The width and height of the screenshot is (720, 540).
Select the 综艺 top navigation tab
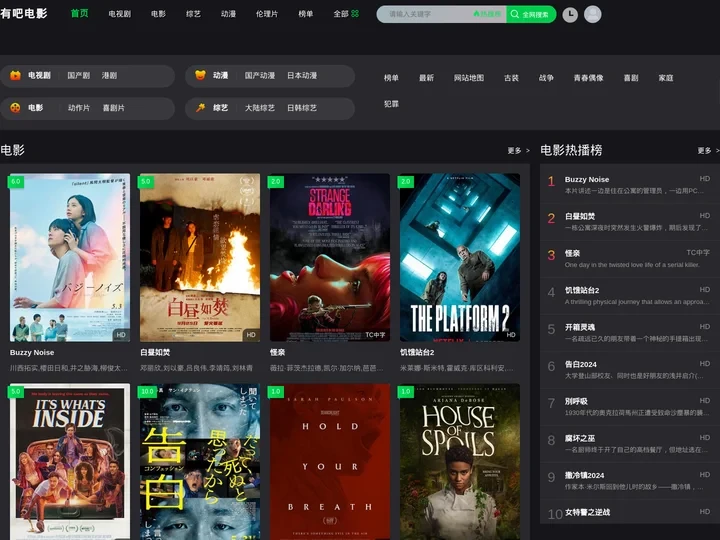click(x=193, y=14)
